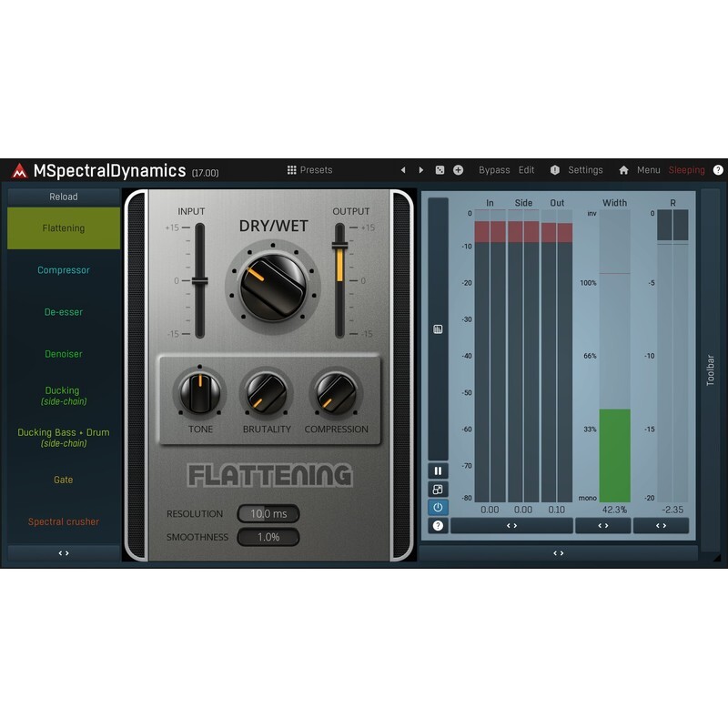Click the home icon in top bar
Image resolution: width=728 pixels, height=728 pixels.
click(x=623, y=170)
